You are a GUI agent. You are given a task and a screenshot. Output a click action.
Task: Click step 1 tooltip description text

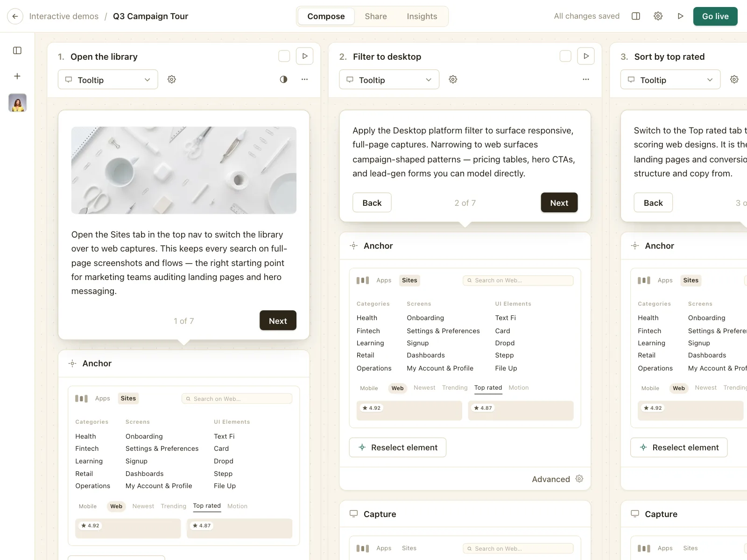coord(179,263)
